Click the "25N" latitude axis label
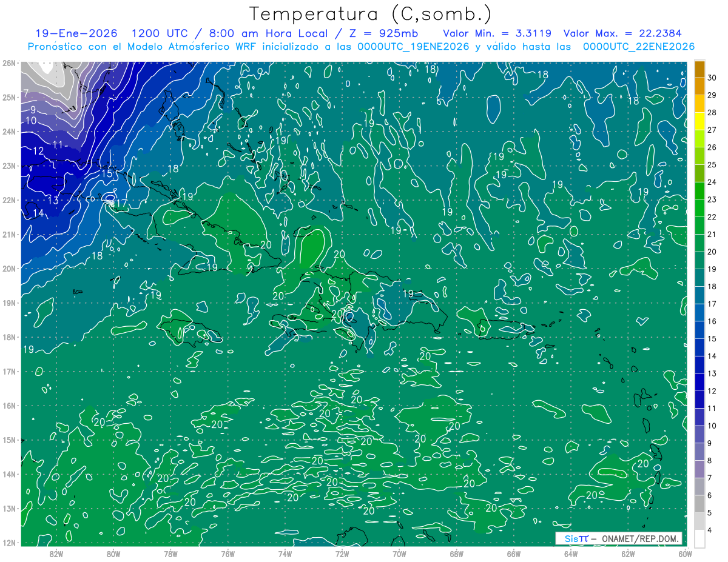 [x=9, y=97]
